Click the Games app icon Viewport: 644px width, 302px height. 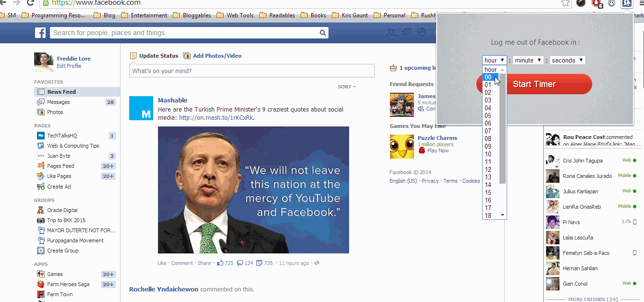pyautogui.click(x=41, y=274)
